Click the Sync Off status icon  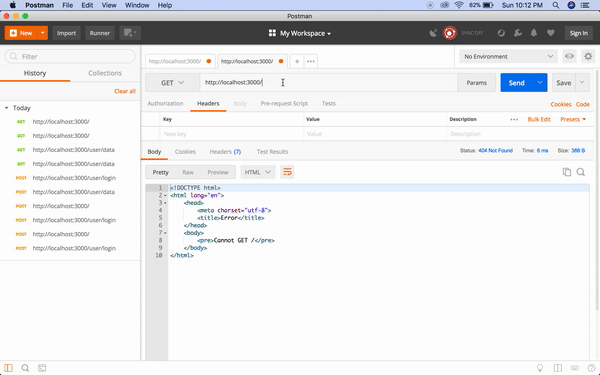click(450, 33)
